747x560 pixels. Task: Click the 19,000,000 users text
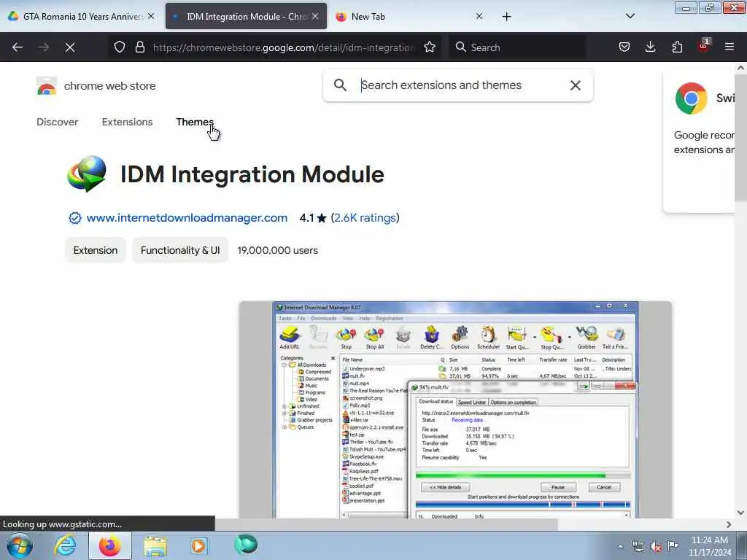tap(278, 251)
